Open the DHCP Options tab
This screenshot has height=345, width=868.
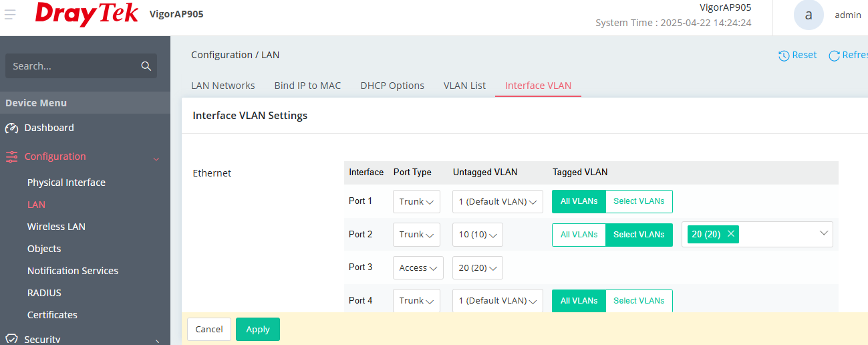pyautogui.click(x=392, y=86)
